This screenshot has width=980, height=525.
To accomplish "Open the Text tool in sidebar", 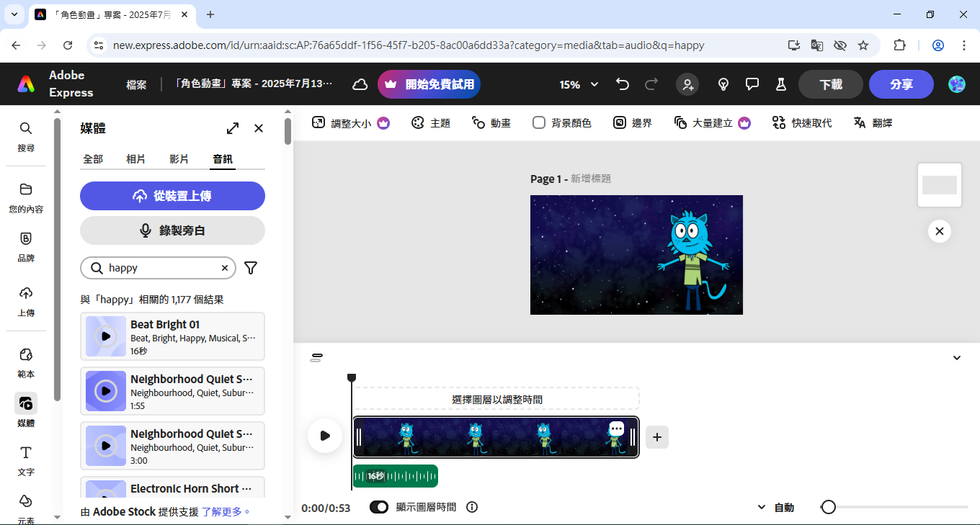I will pyautogui.click(x=26, y=459).
